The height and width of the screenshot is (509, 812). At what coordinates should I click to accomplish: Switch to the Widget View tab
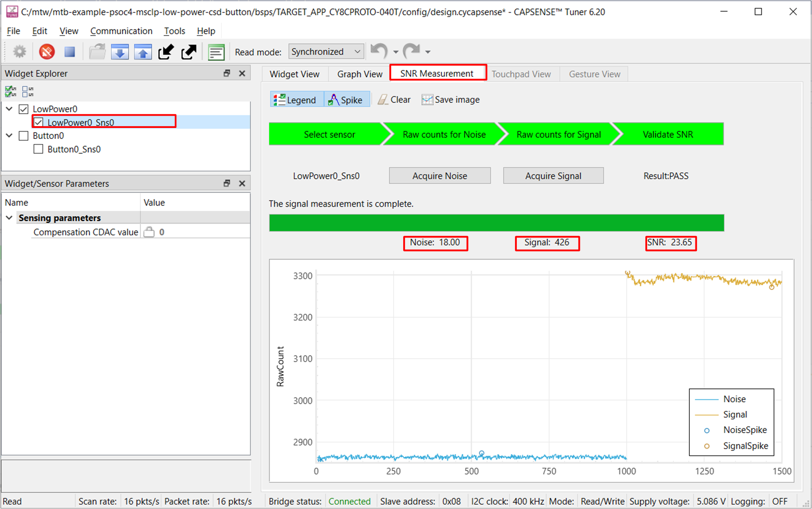[294, 74]
